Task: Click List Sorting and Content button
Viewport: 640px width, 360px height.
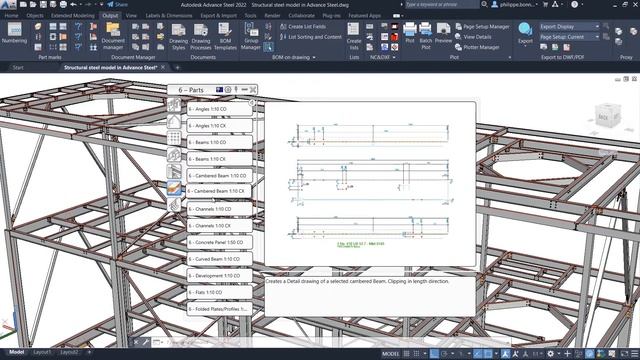Action: (x=311, y=37)
